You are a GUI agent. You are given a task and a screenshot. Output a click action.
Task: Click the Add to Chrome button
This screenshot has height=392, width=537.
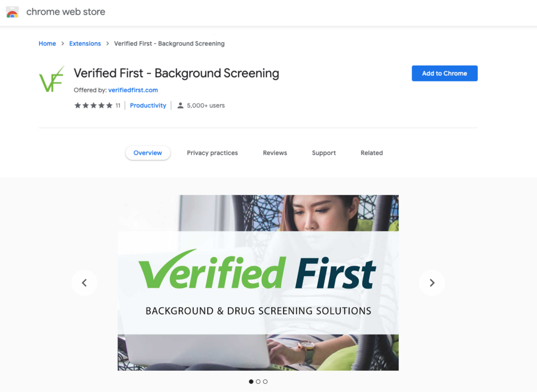(x=445, y=73)
